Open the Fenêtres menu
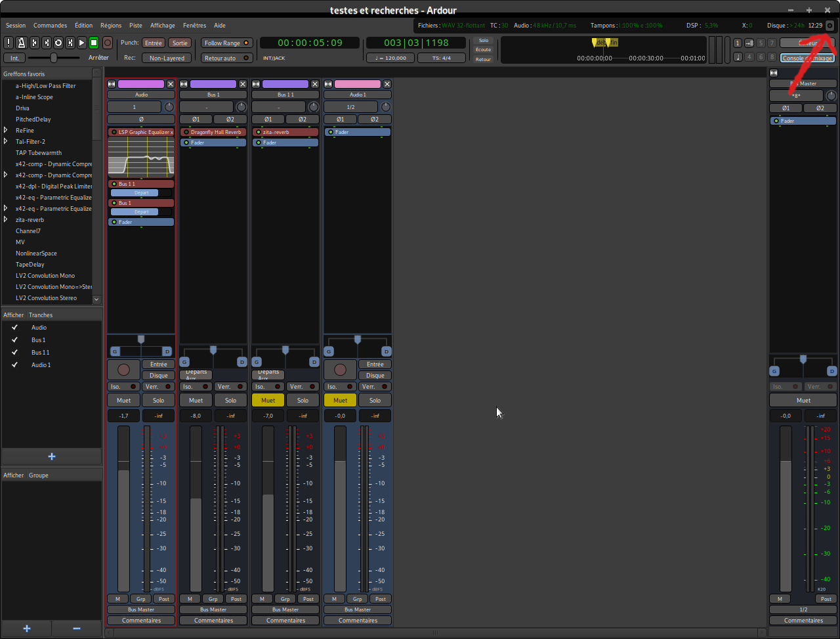The width and height of the screenshot is (840, 639). [x=194, y=26]
